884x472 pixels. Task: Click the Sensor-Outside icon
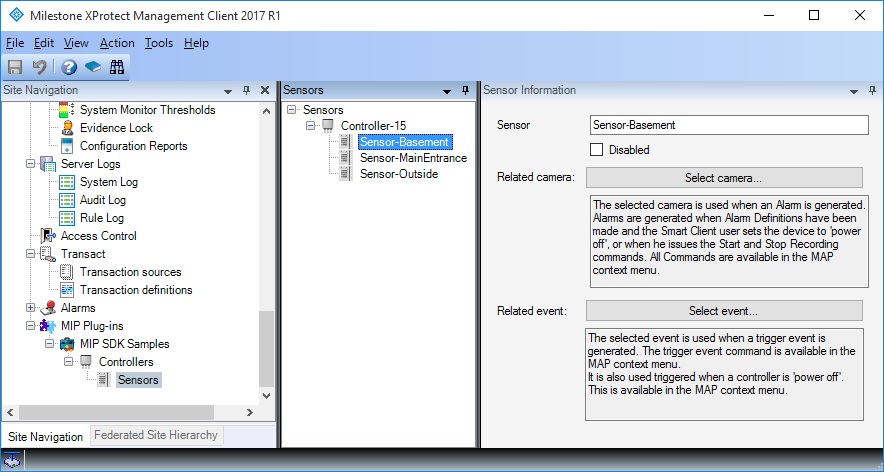click(x=345, y=174)
